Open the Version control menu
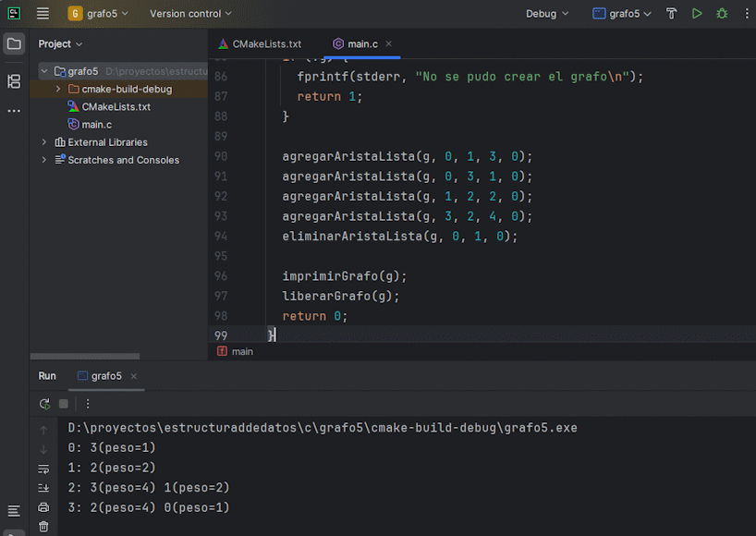 click(x=190, y=14)
